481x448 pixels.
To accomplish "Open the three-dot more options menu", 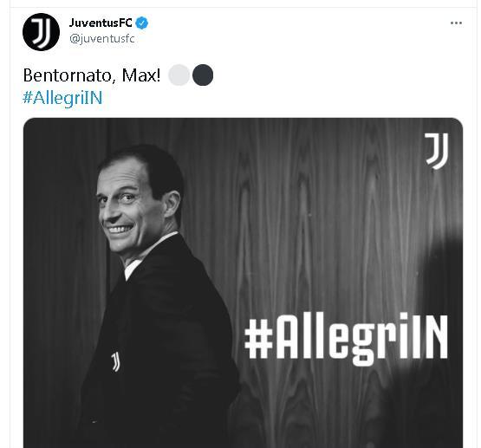I will click(456, 23).
